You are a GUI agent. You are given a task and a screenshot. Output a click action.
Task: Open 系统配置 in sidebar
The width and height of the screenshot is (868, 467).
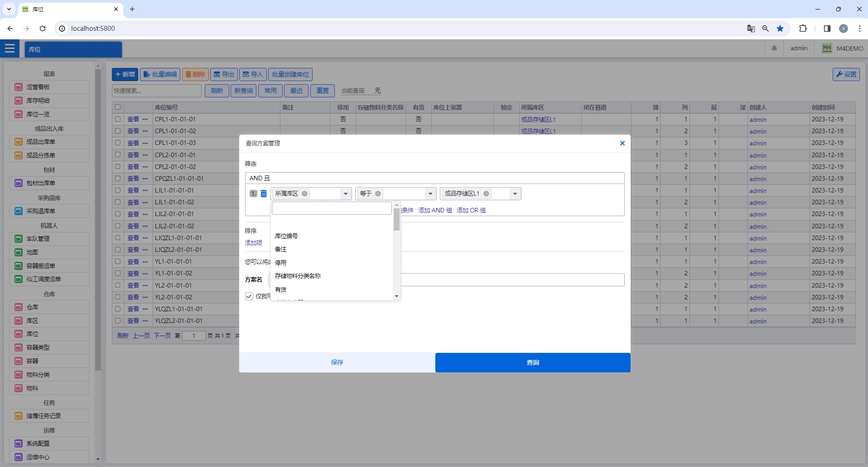49,443
